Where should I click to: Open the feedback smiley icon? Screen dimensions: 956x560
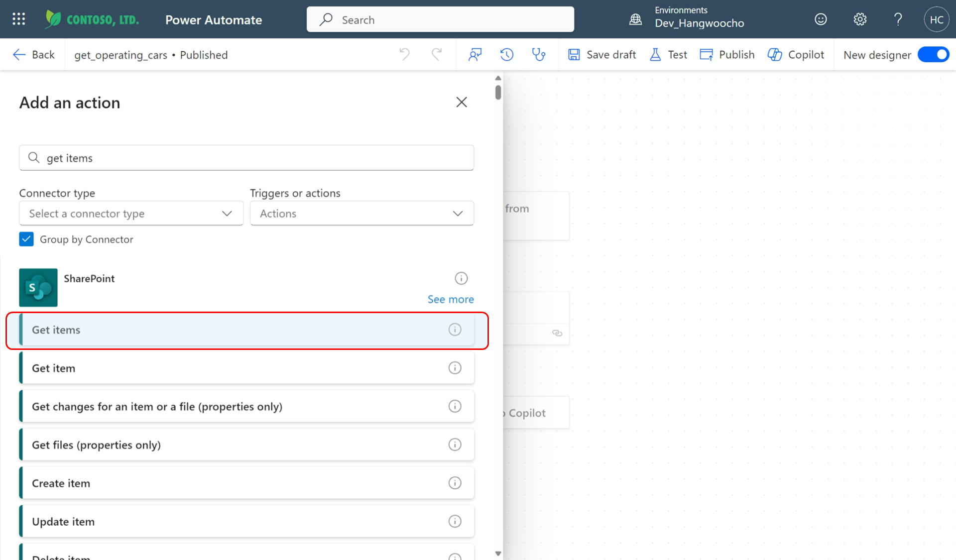[x=821, y=19]
